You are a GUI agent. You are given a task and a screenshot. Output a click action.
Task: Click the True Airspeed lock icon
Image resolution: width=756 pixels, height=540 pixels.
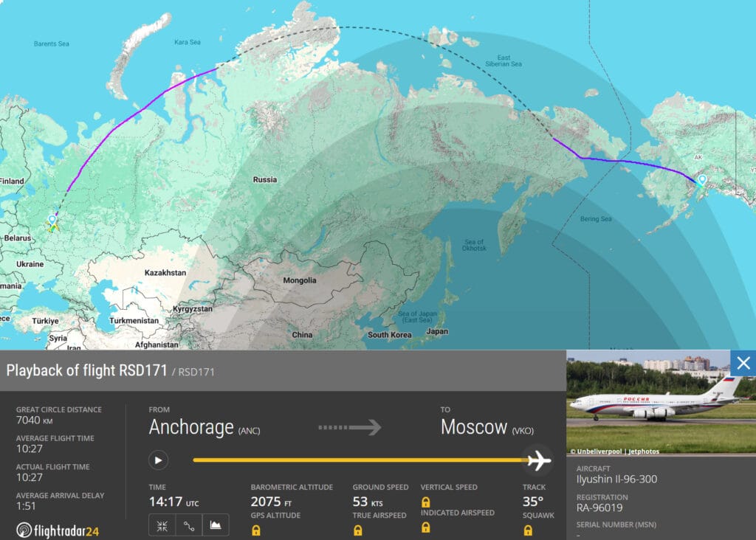(x=358, y=530)
